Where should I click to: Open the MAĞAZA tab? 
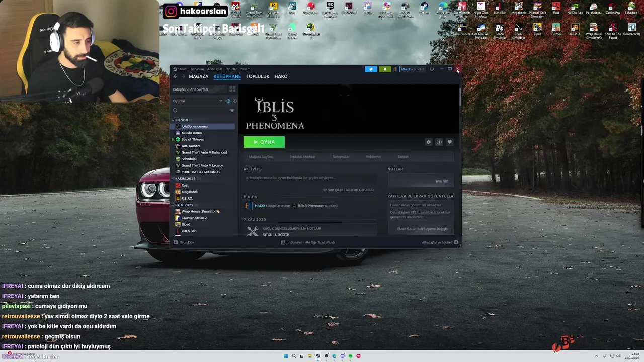click(198, 76)
